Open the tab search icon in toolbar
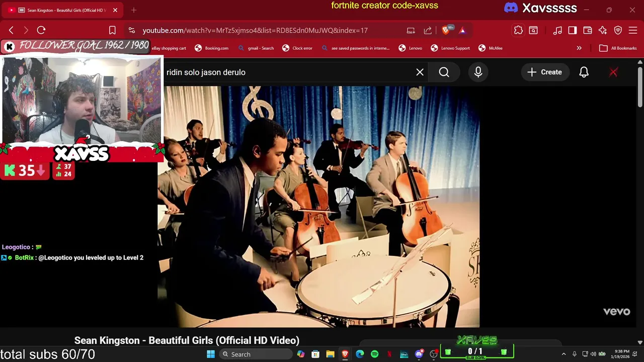The width and height of the screenshot is (644, 362). [533, 30]
